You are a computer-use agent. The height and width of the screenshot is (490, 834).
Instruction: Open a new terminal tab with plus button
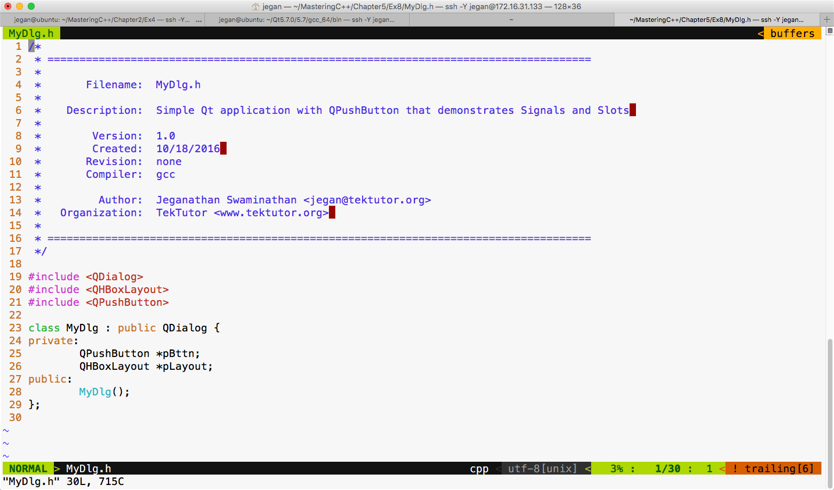coord(827,20)
